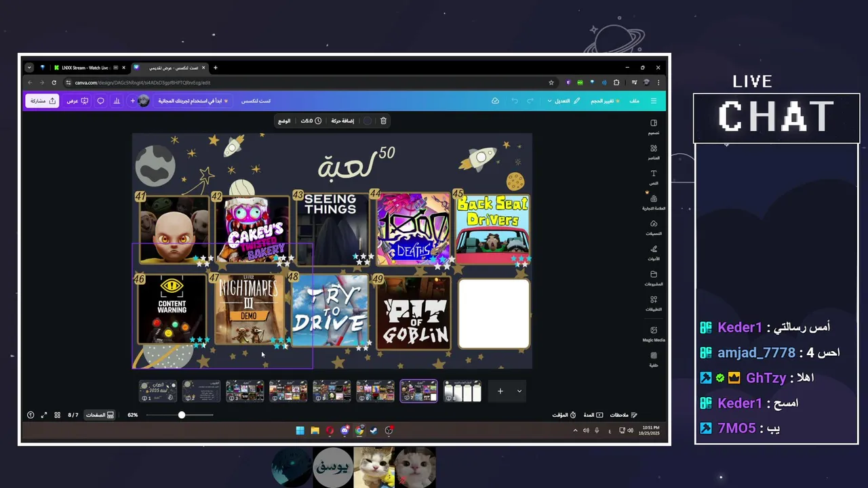The width and height of the screenshot is (868, 488).
Task: Open the page background color swatch
Action: coord(368,121)
